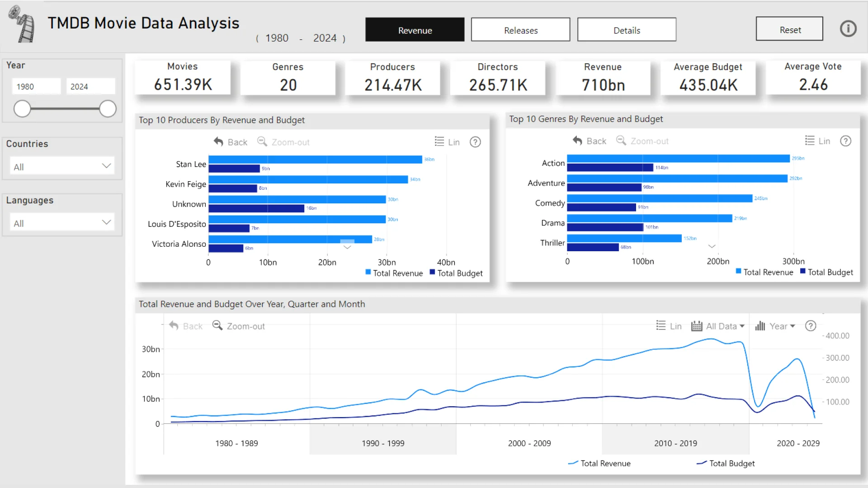
Task: Open the info icon next to Reset
Action: click(848, 29)
